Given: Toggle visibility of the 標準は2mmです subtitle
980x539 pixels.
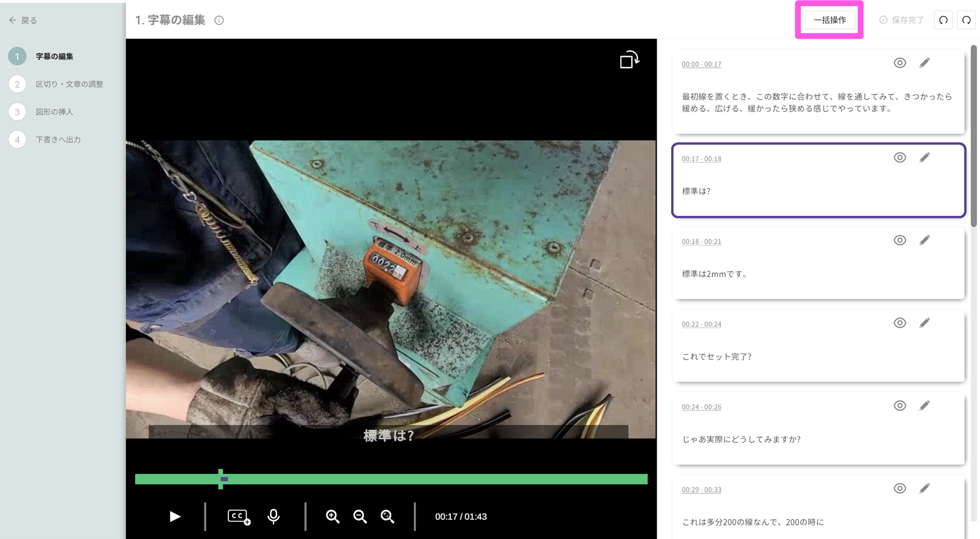Looking at the screenshot, I should (x=900, y=240).
